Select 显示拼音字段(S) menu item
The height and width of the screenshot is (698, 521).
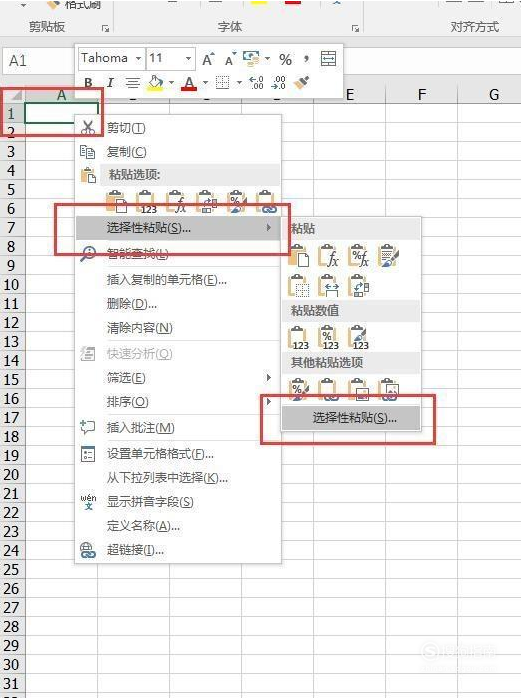coord(178,502)
